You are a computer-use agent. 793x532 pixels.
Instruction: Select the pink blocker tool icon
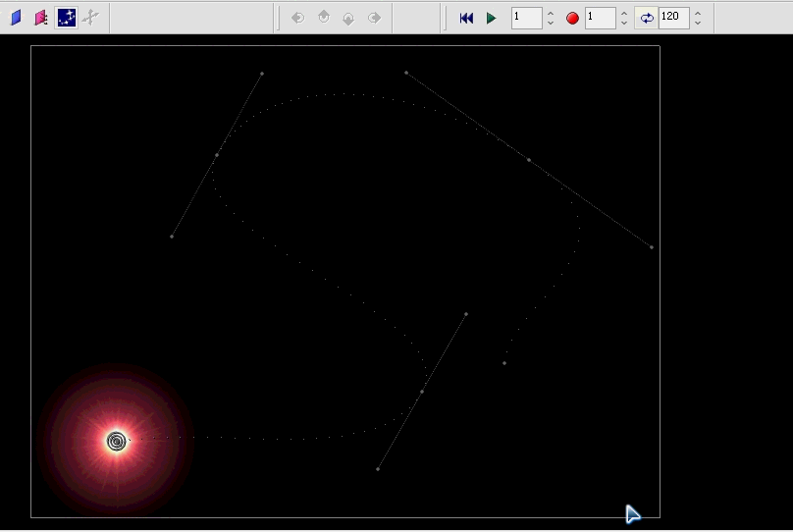pyautogui.click(x=41, y=18)
